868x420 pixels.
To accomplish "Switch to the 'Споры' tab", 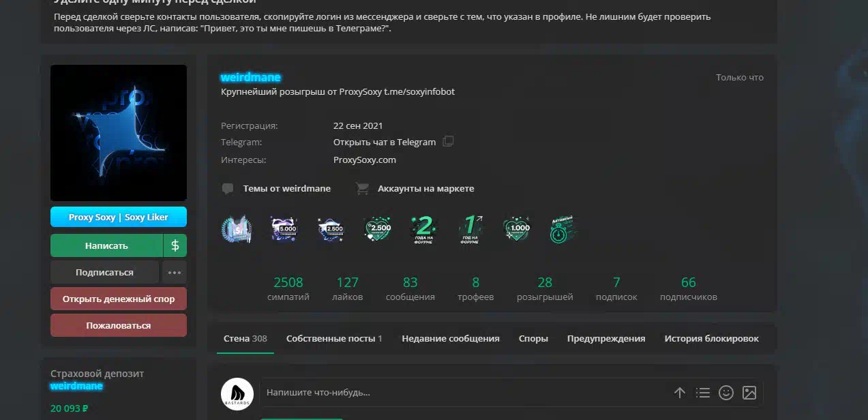I will pos(533,339).
